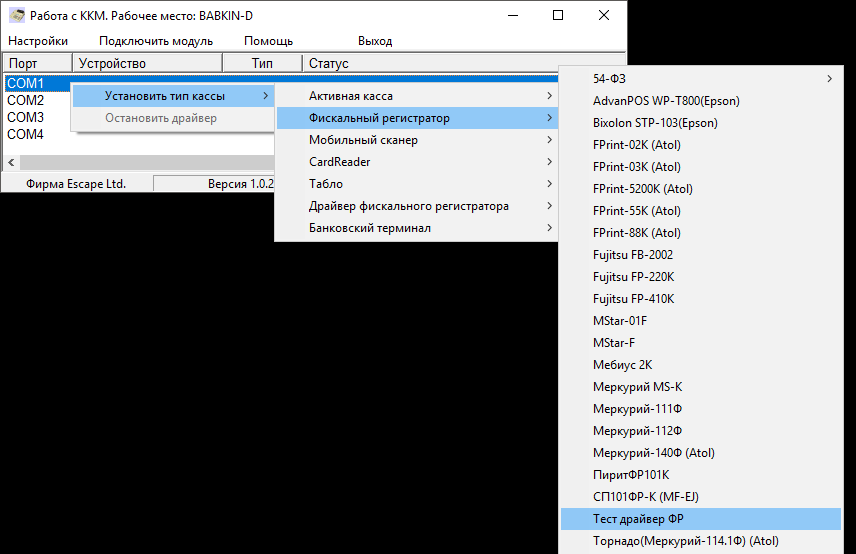Expand the Мобильный сканер arrow
Screen dimensions: 856x554
[x=549, y=140]
